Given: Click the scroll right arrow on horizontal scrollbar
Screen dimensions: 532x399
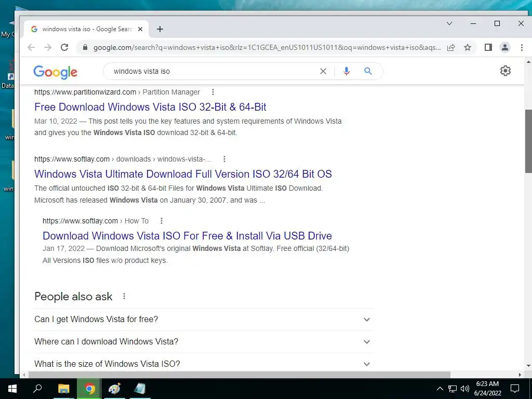Looking at the screenshot, I should click(520, 375).
